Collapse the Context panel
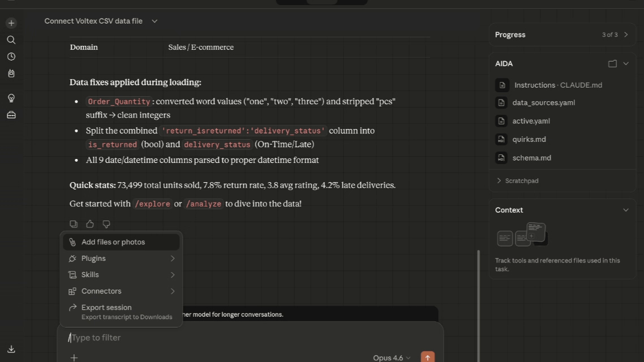Screen dimensions: 644x362 coord(625,210)
